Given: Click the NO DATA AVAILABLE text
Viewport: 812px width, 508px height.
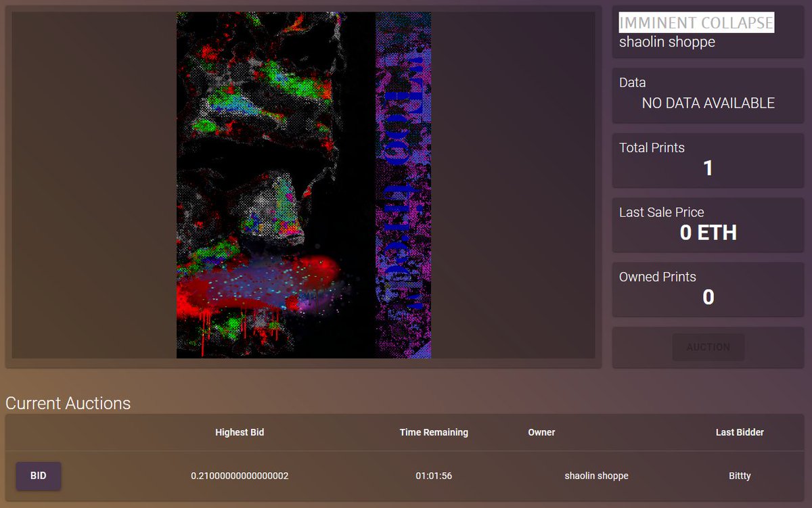Looking at the screenshot, I should [708, 103].
